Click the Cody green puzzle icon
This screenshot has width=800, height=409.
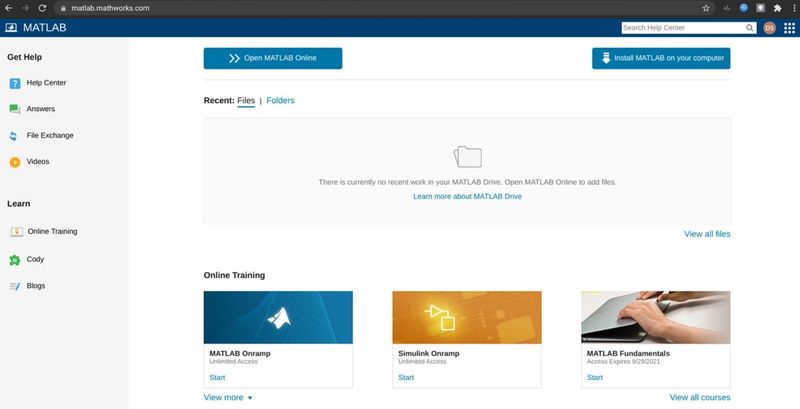15,260
